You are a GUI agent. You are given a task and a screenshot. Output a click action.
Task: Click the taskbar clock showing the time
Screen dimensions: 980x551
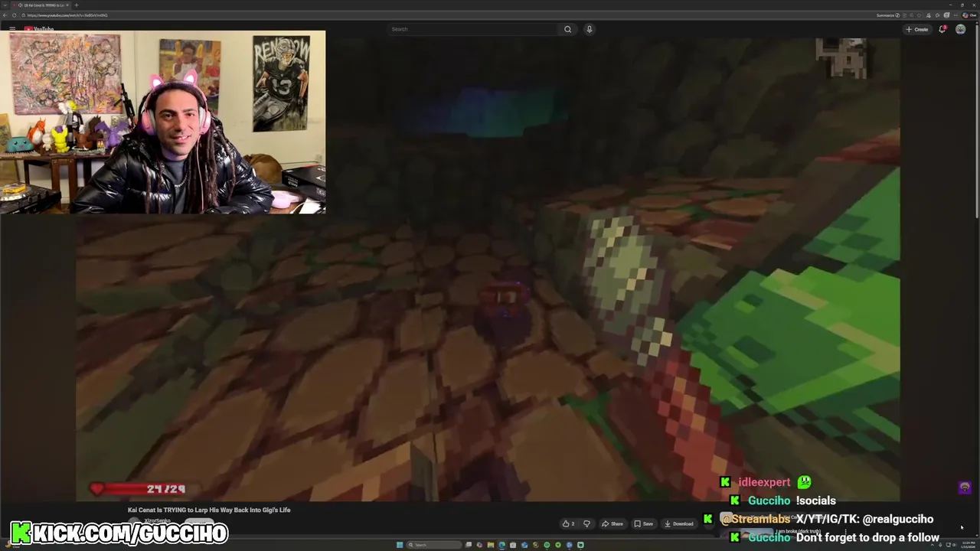click(967, 544)
